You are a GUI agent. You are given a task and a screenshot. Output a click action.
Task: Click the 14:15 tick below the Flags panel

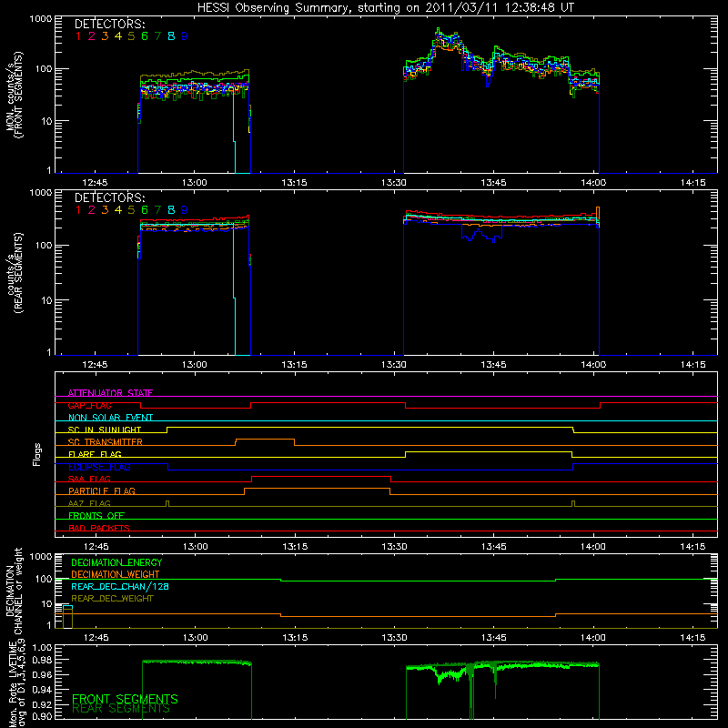click(693, 547)
